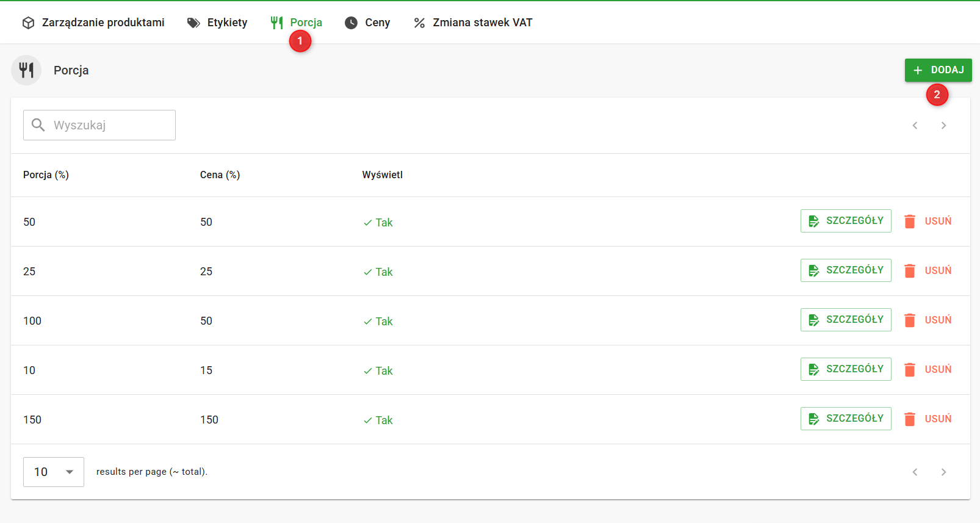
Task: Click the magnifier icon in the search box
Action: point(38,125)
